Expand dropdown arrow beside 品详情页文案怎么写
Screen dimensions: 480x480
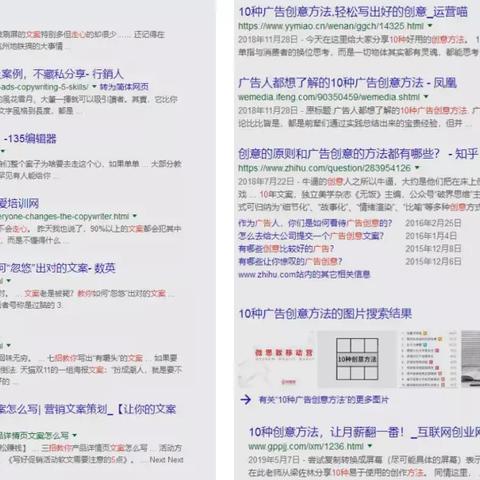[74, 435]
